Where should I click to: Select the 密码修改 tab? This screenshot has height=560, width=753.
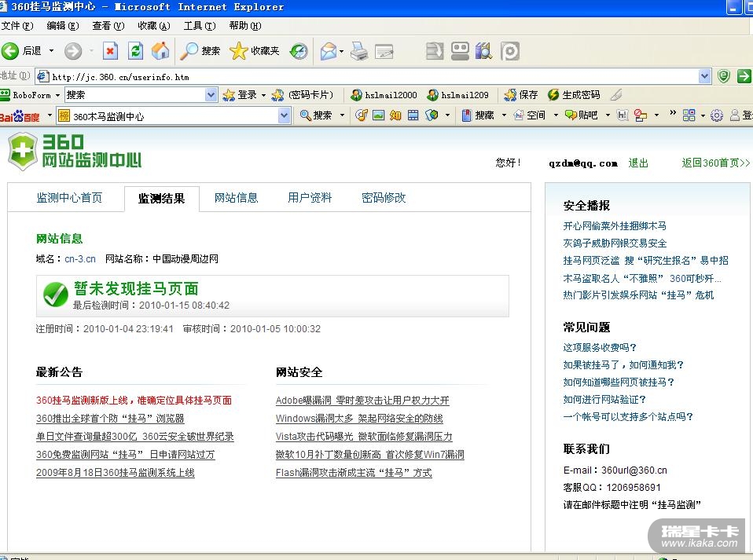point(384,198)
